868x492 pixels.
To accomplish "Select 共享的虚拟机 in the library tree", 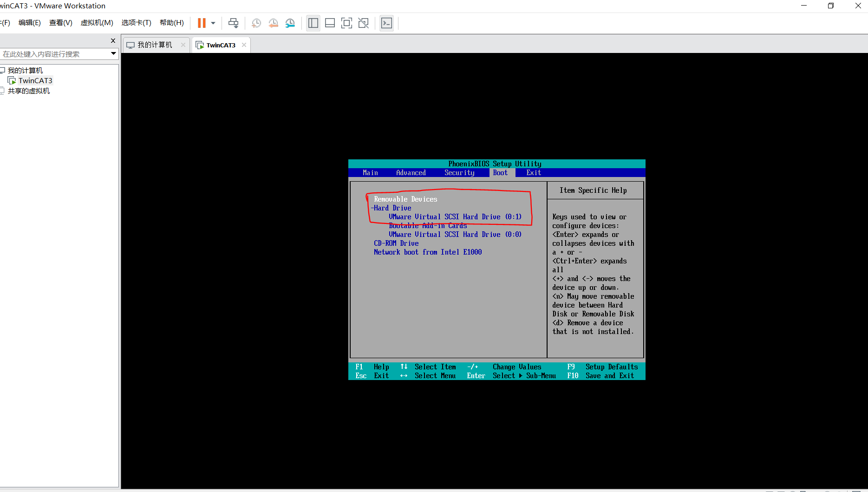I will pos(29,91).
